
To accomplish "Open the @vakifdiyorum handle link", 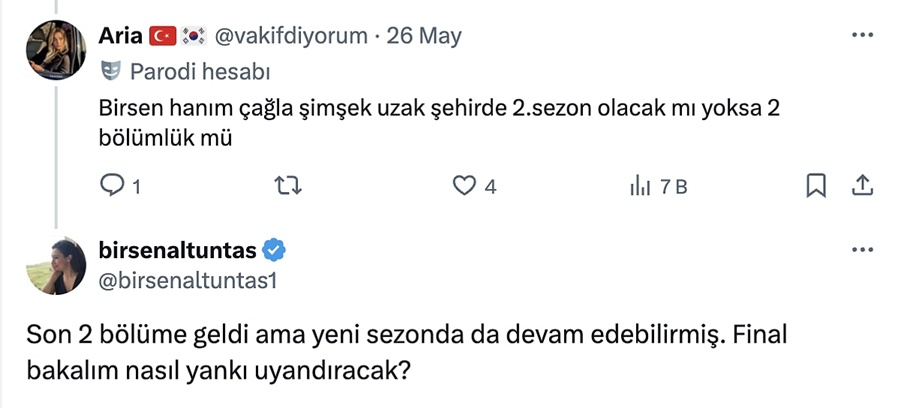I will [x=288, y=36].
